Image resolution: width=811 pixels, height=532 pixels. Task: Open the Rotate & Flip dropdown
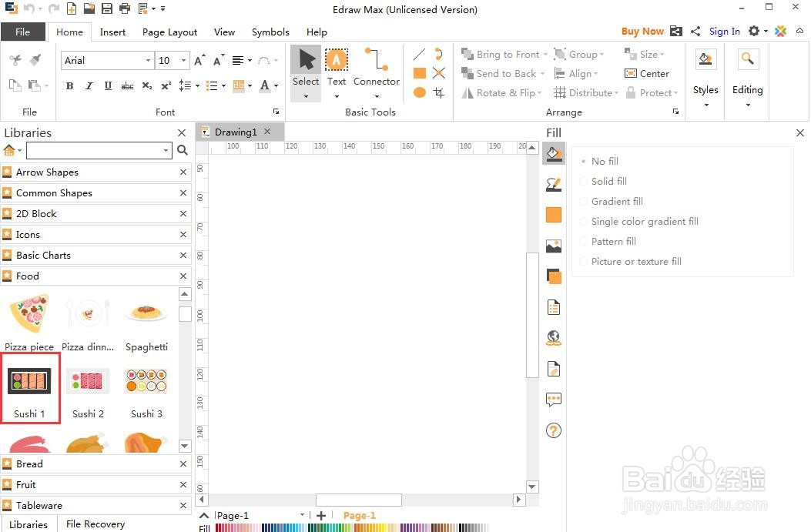coord(539,93)
